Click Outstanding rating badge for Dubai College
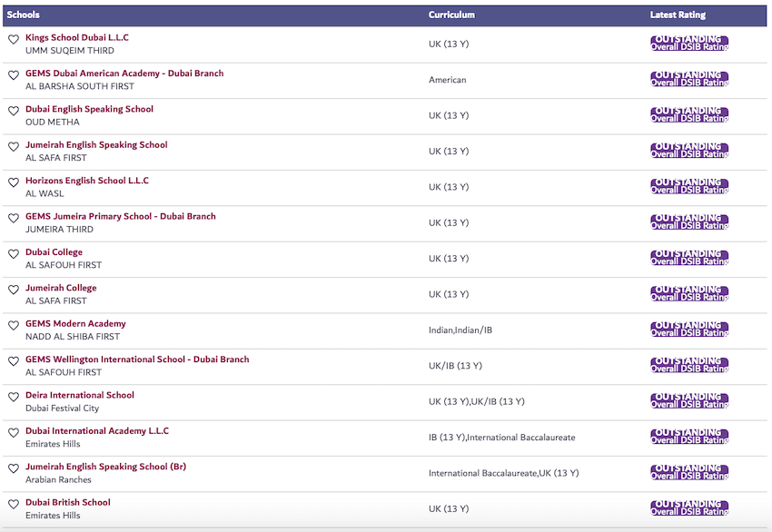Screen dimensions: 772x532 click(x=689, y=258)
